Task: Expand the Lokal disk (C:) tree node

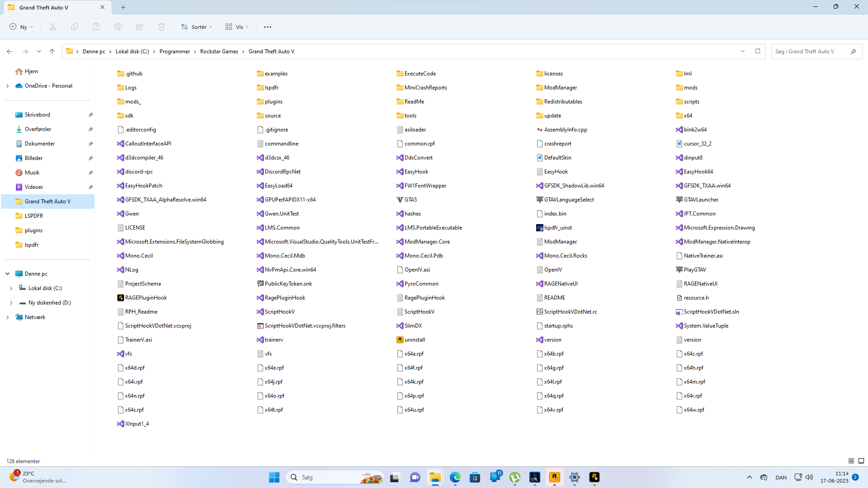Action: [x=11, y=288]
